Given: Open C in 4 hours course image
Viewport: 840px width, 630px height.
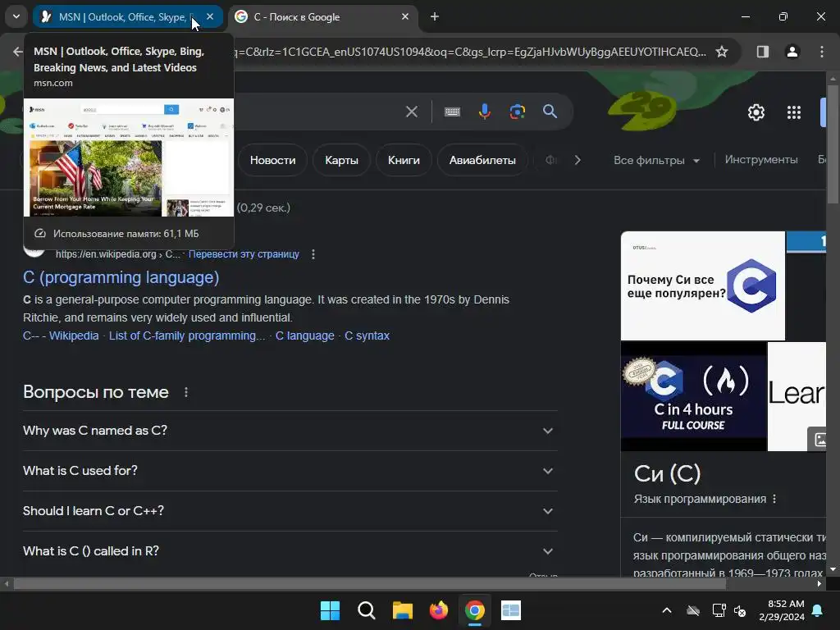Looking at the screenshot, I should pyautogui.click(x=694, y=396).
